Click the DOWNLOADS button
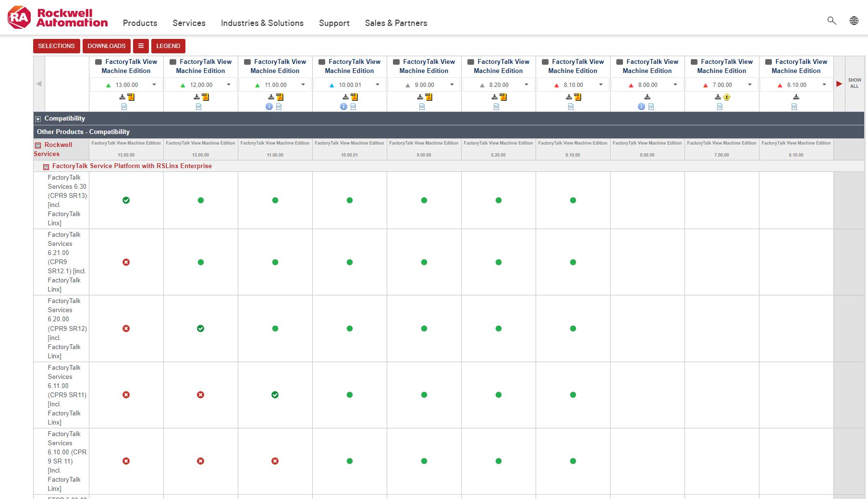868x499 pixels. click(107, 46)
